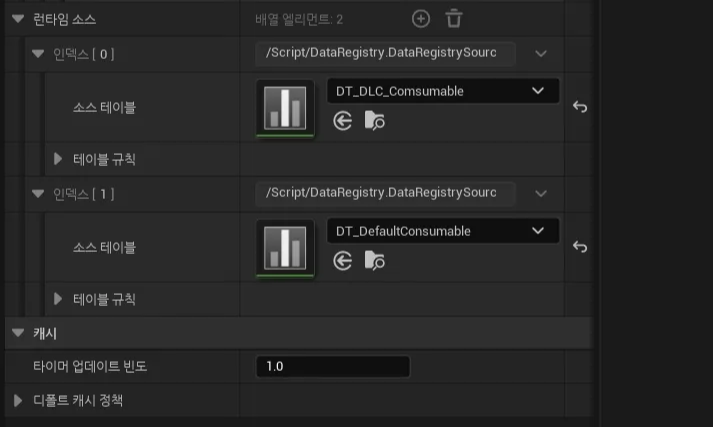Click the trash icon to empty 런타임 소스

(454, 18)
